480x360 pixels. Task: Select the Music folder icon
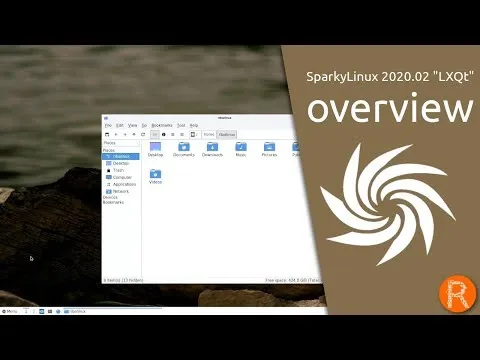coord(241,149)
